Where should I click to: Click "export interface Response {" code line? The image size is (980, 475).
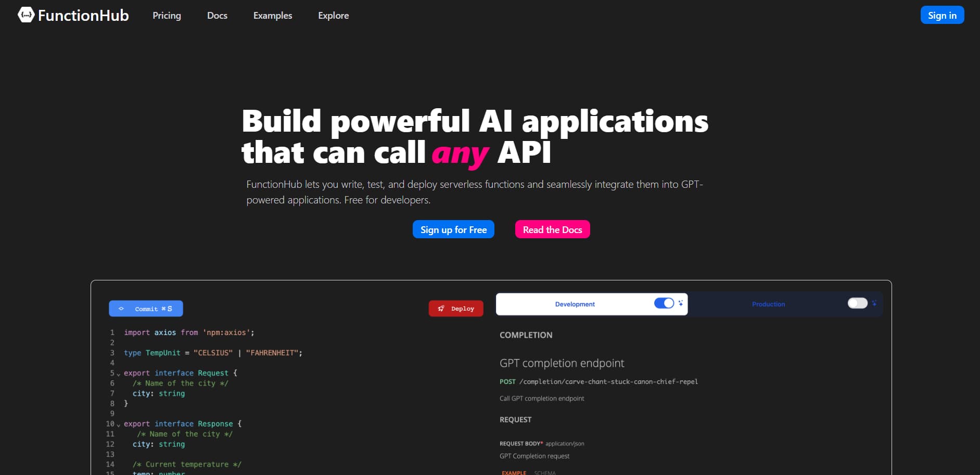click(183, 424)
